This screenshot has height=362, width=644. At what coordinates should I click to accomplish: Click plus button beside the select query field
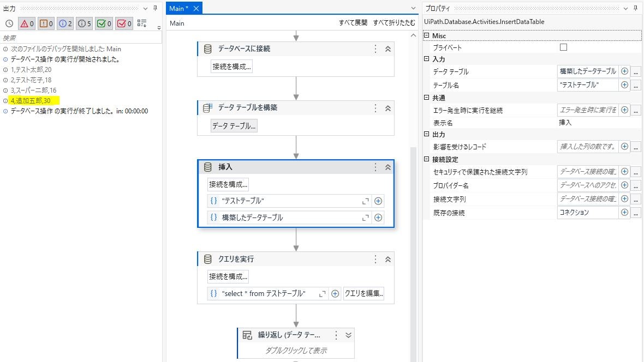pos(335,293)
